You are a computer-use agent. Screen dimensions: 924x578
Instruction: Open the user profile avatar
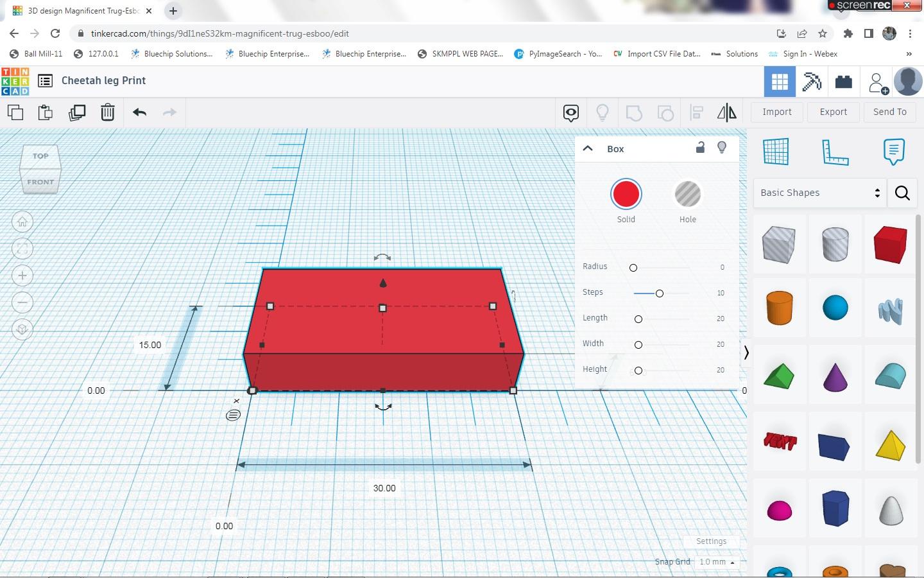point(908,82)
